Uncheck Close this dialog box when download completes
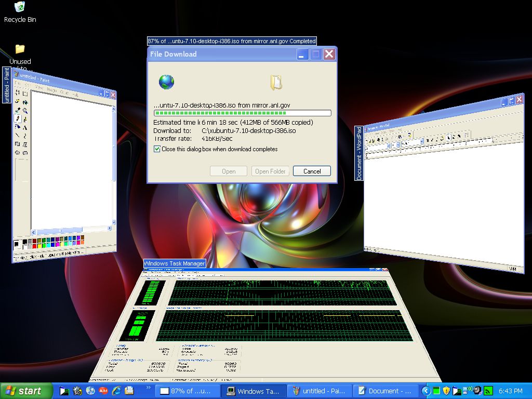The width and height of the screenshot is (532, 399). 157,149
